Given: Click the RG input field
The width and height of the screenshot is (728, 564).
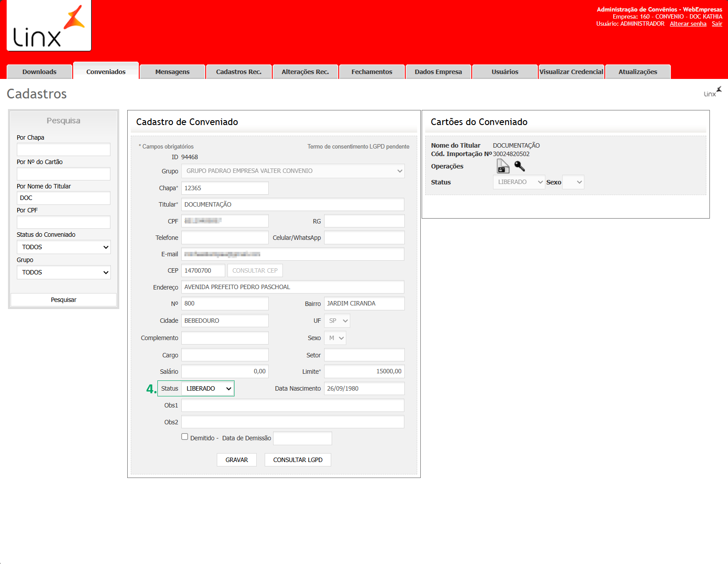Looking at the screenshot, I should pos(364,221).
